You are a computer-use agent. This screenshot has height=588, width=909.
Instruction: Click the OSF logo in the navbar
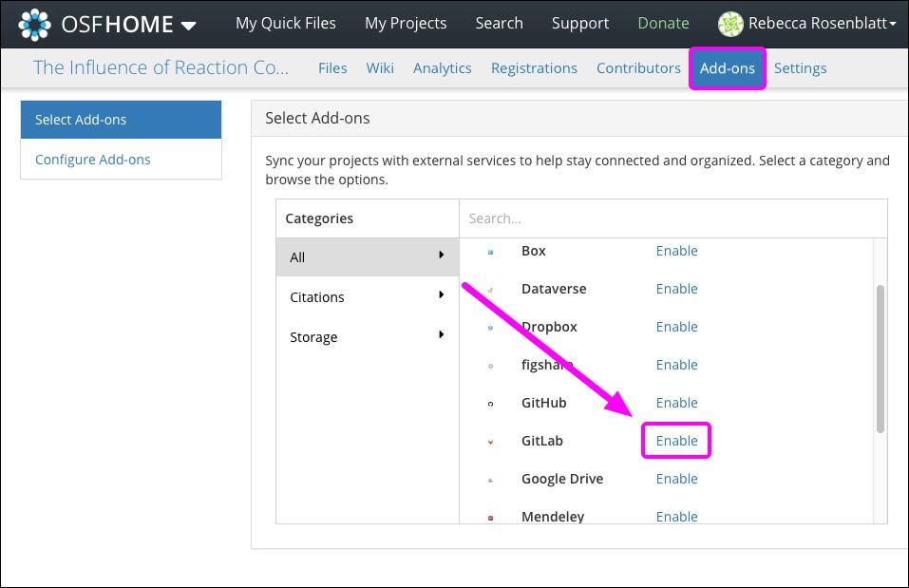point(34,23)
